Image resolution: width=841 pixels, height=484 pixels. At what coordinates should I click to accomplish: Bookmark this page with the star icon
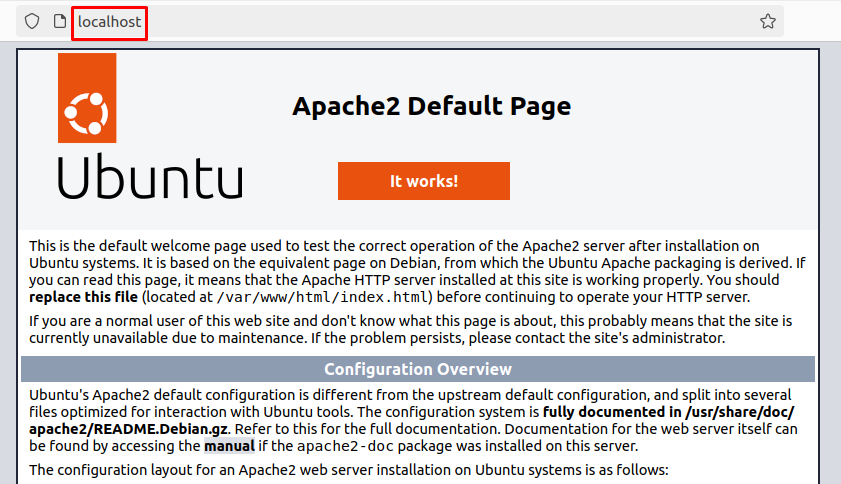pyautogui.click(x=768, y=21)
